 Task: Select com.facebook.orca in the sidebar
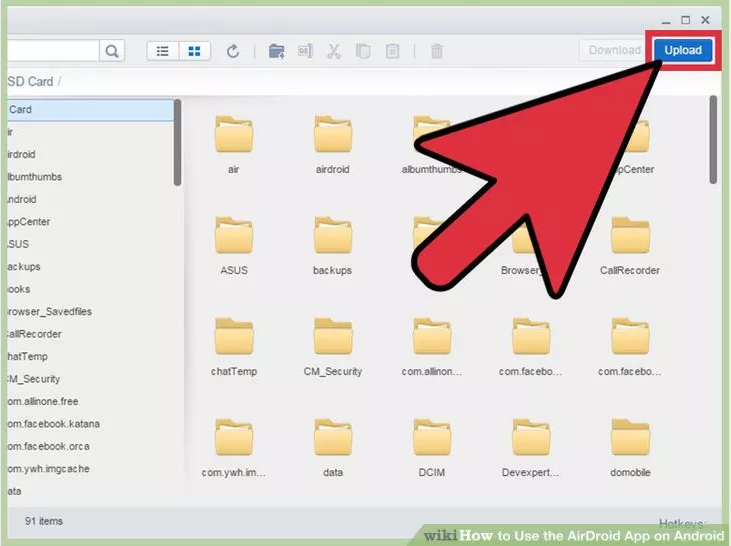(x=48, y=446)
